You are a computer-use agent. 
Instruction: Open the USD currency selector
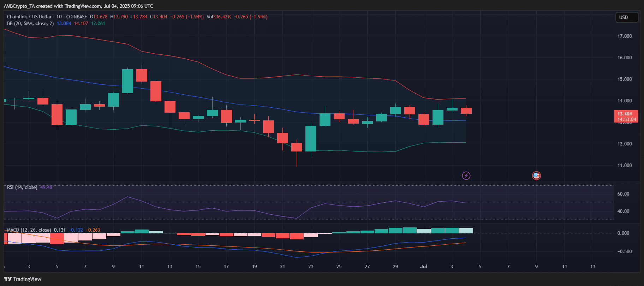tap(627, 17)
